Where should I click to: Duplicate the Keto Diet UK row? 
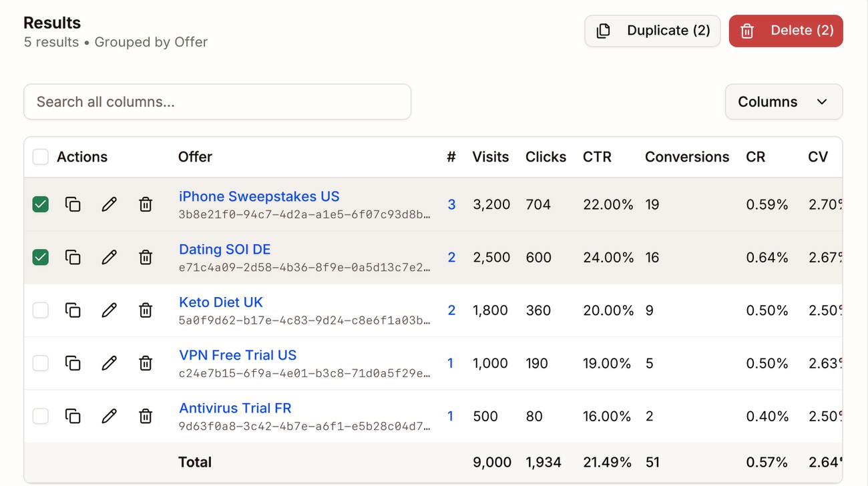tap(73, 310)
